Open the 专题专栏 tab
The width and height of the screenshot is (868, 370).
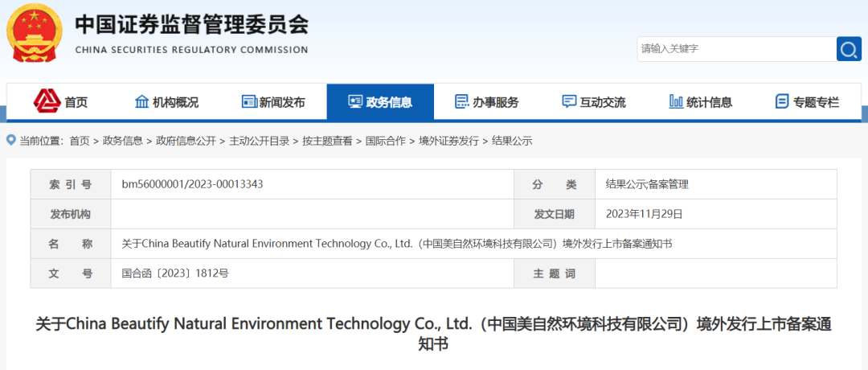click(x=808, y=102)
